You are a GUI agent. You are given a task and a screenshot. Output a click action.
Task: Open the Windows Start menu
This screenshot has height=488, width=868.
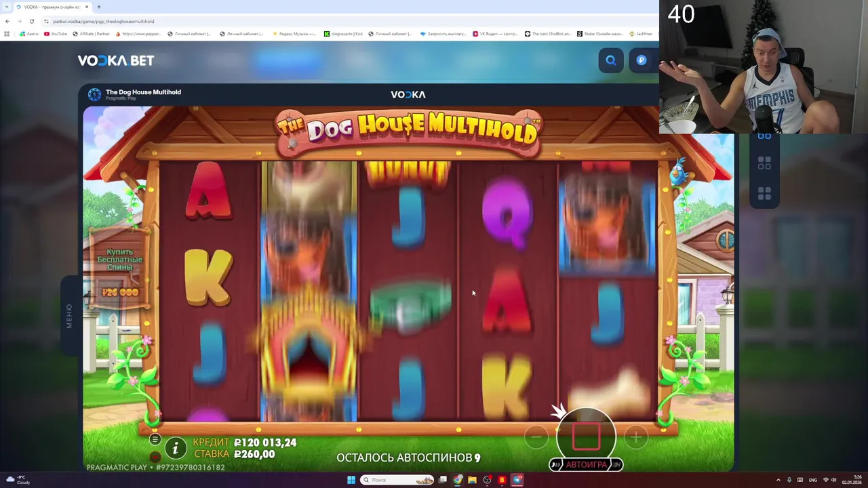click(351, 480)
